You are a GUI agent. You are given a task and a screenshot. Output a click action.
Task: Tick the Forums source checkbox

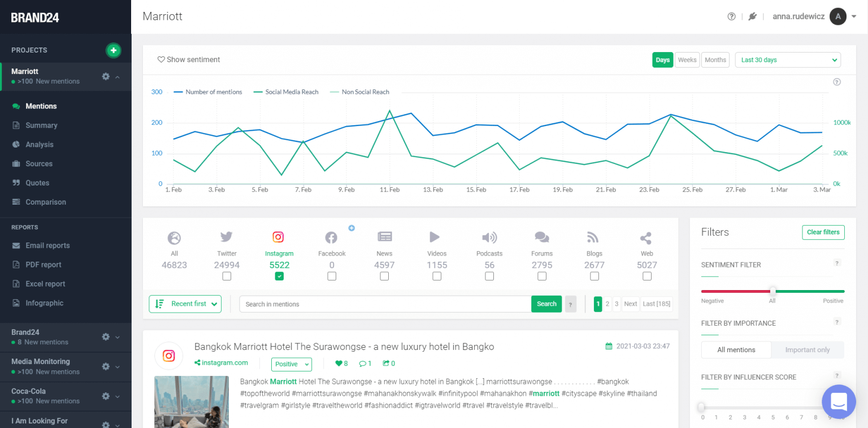(x=542, y=276)
